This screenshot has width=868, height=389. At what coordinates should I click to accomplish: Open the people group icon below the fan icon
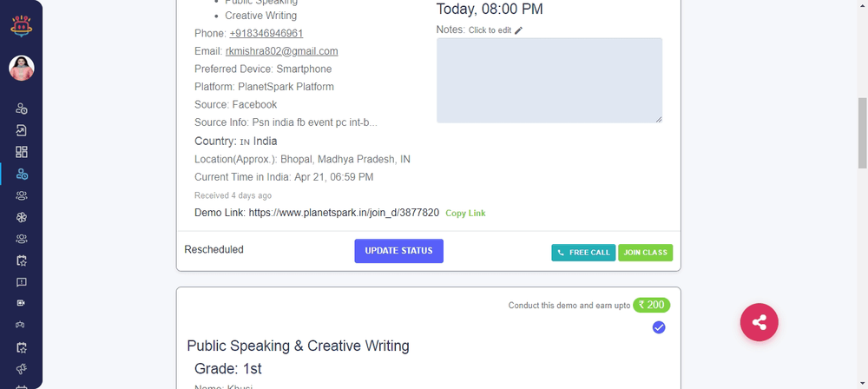[x=22, y=239]
